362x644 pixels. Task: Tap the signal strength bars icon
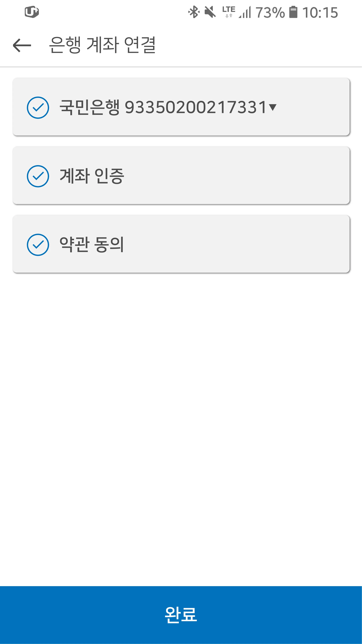245,13
